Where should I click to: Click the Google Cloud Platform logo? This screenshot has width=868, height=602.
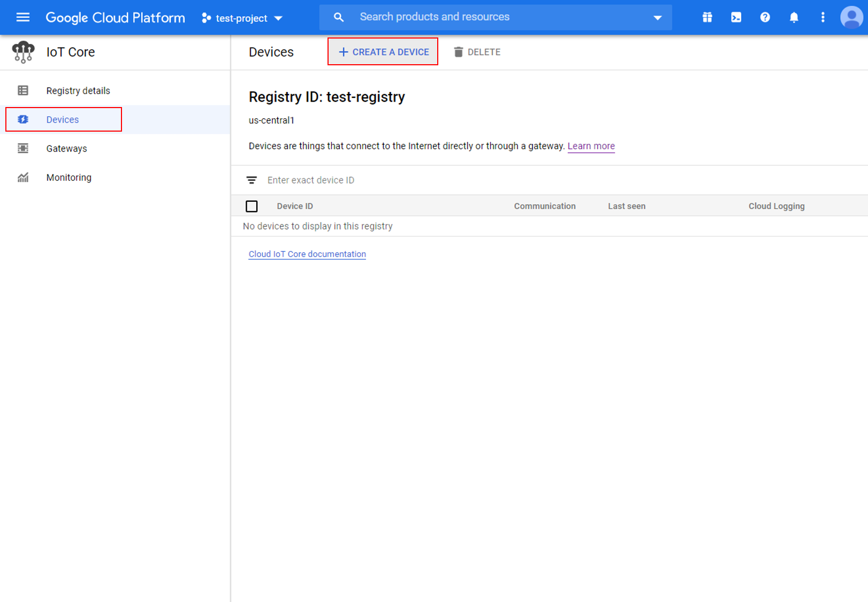(115, 18)
